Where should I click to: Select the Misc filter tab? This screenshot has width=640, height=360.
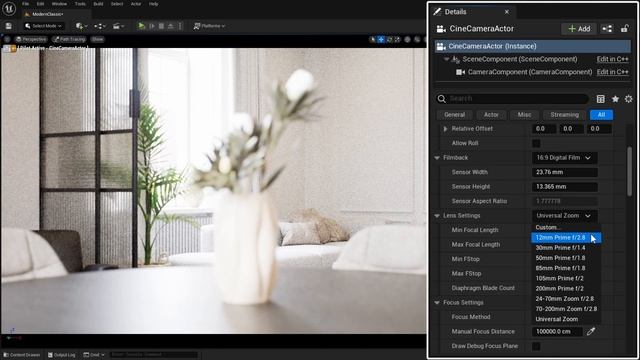tap(524, 115)
